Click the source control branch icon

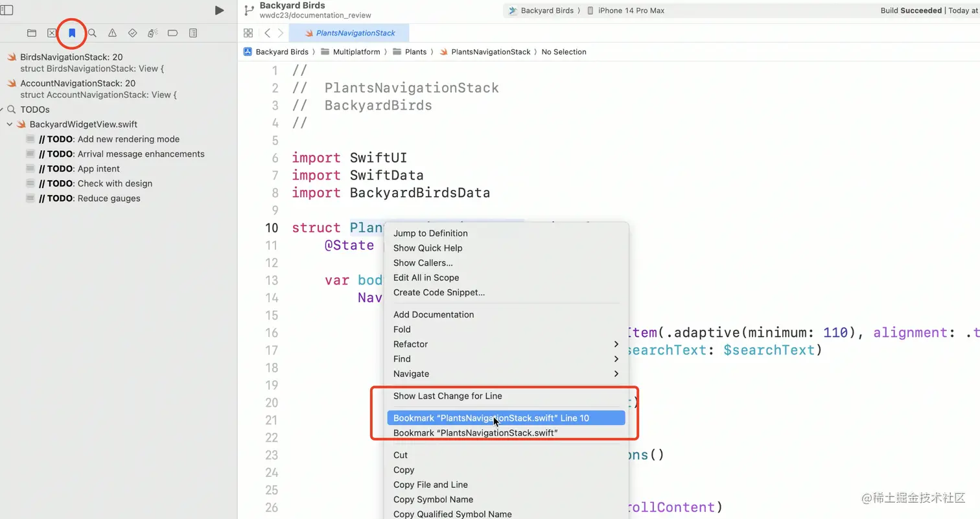(x=249, y=10)
